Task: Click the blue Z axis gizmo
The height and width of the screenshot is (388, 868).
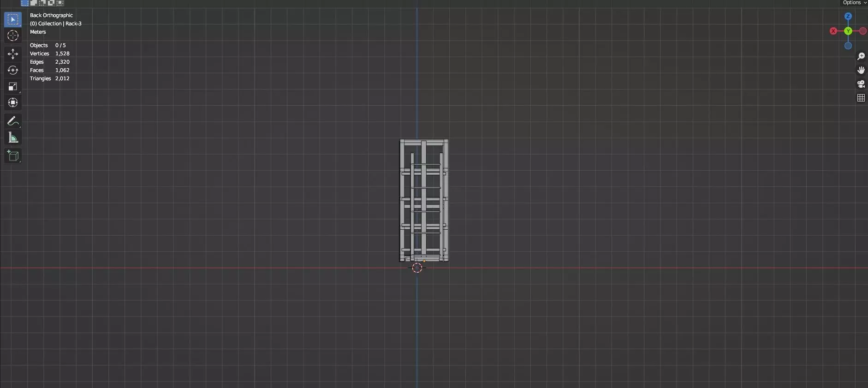Action: tap(848, 16)
